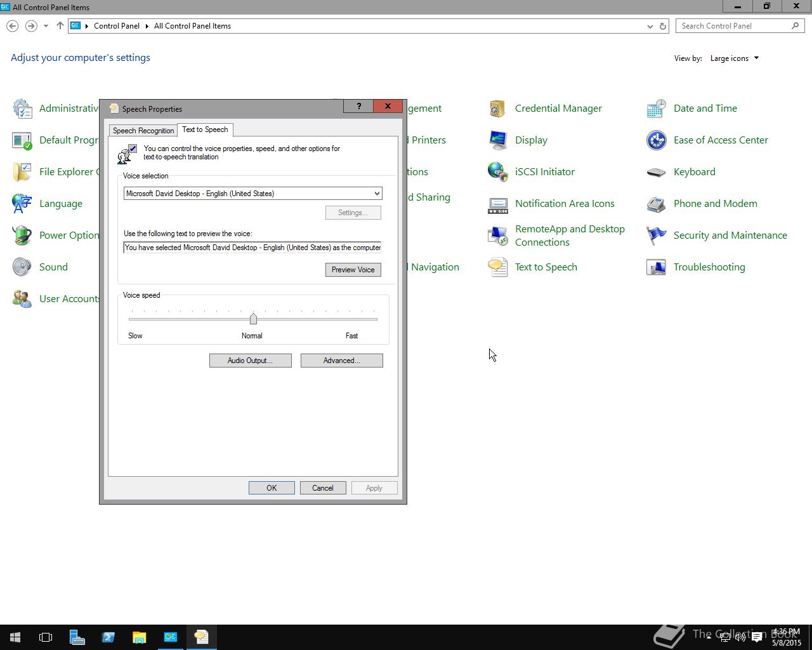Click the network tray icon

tap(724, 637)
